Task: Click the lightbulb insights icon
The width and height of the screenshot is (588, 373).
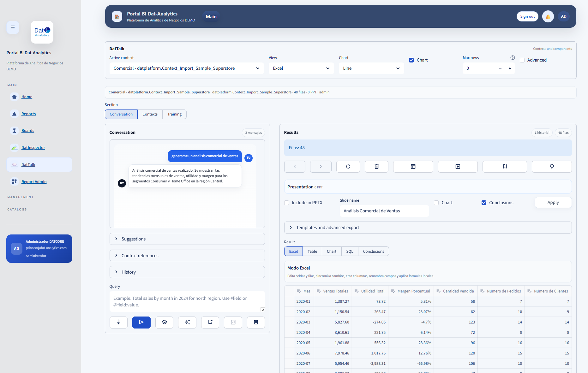Action: pyautogui.click(x=552, y=167)
